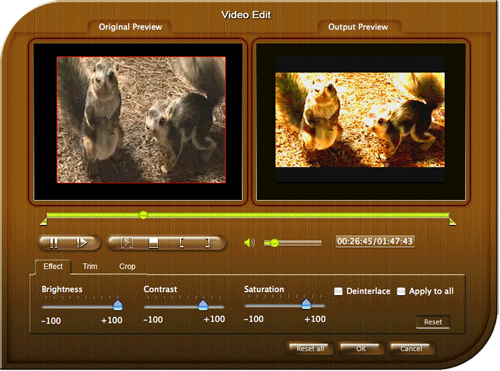Click the green playhead on timeline
The width and height of the screenshot is (500, 371).
coord(143,215)
